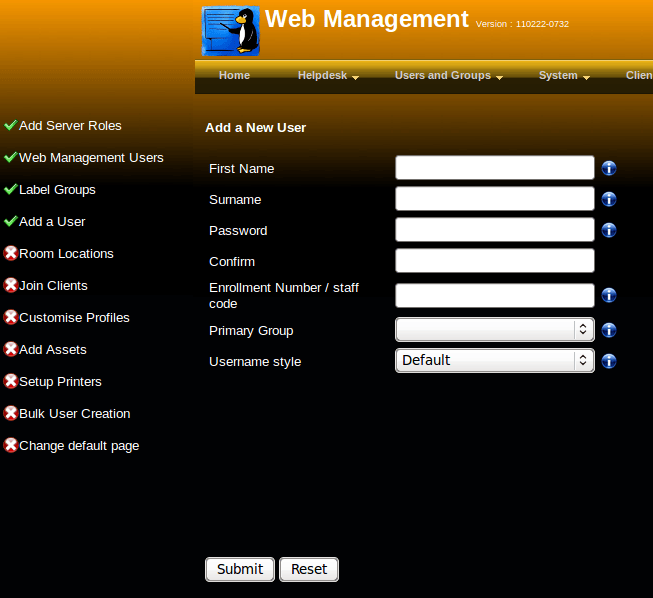
Task: Click green check beside Web Management Users
Action: (x=10, y=157)
